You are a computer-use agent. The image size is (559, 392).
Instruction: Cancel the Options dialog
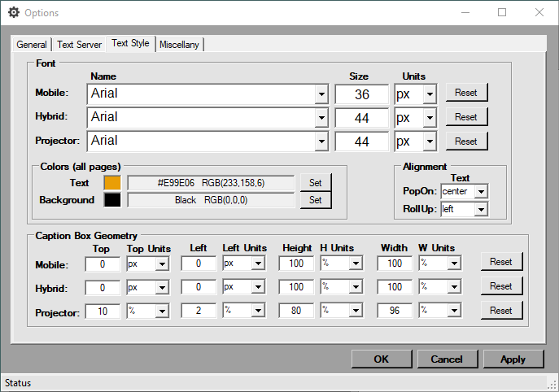pyautogui.click(x=447, y=359)
